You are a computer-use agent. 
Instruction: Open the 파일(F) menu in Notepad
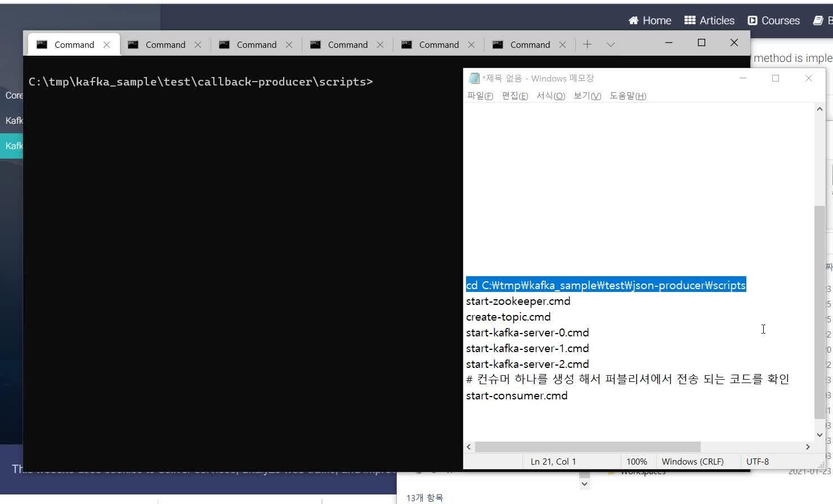pos(480,96)
